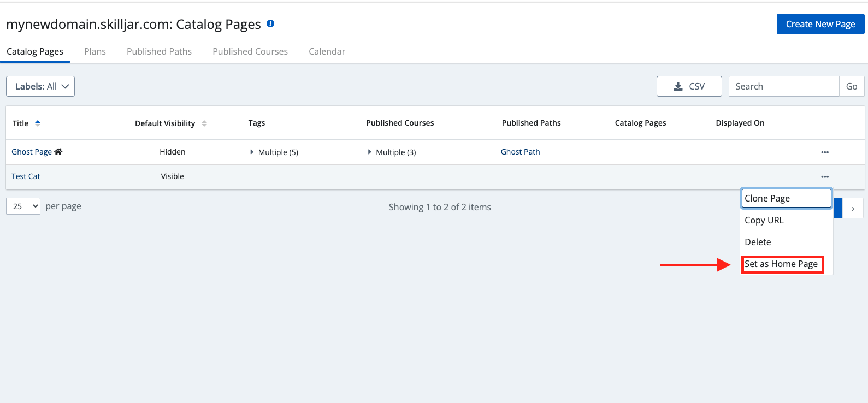Focus the Search input field
Screen dimensions: 868x403
[783, 86]
